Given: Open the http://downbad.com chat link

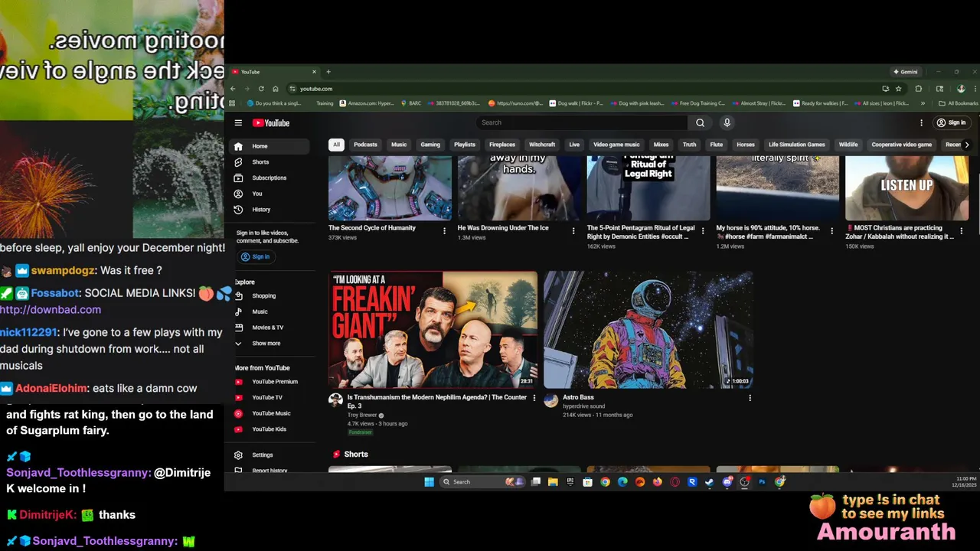Looking at the screenshot, I should (51, 310).
